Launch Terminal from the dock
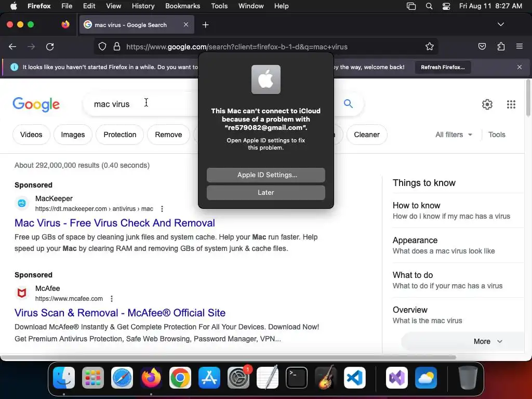Viewport: 532px width, 399px height. [297, 378]
